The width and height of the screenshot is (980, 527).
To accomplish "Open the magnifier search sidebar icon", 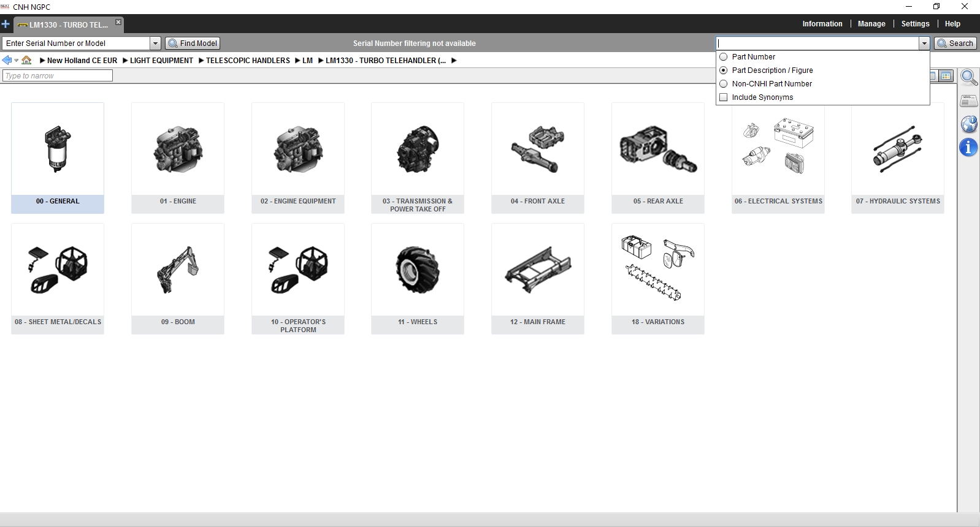I will [969, 78].
